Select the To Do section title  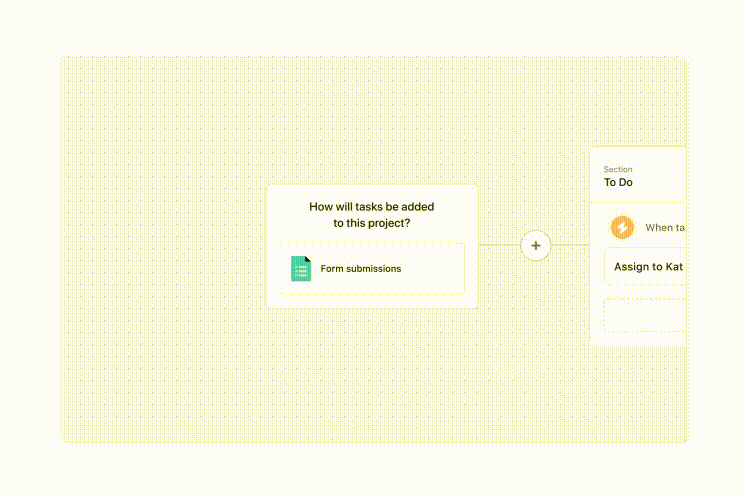tap(618, 183)
